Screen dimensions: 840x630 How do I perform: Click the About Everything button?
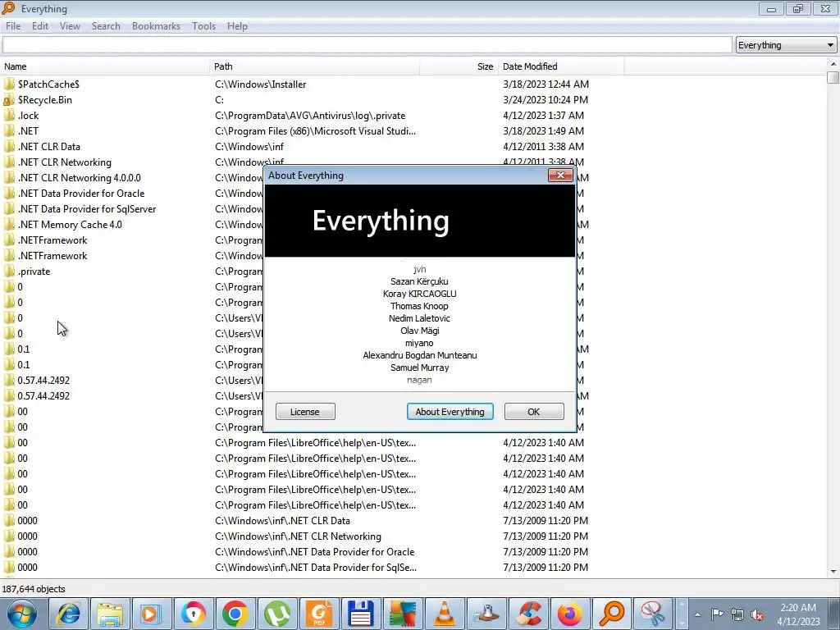[x=450, y=412]
